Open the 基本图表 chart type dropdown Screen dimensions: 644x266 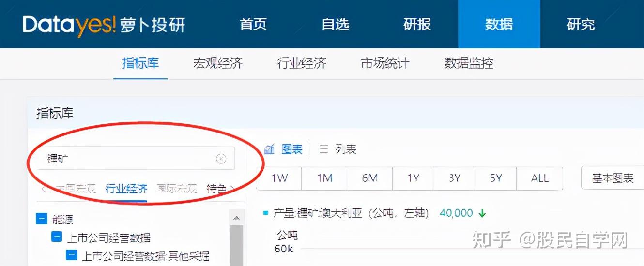click(x=613, y=178)
